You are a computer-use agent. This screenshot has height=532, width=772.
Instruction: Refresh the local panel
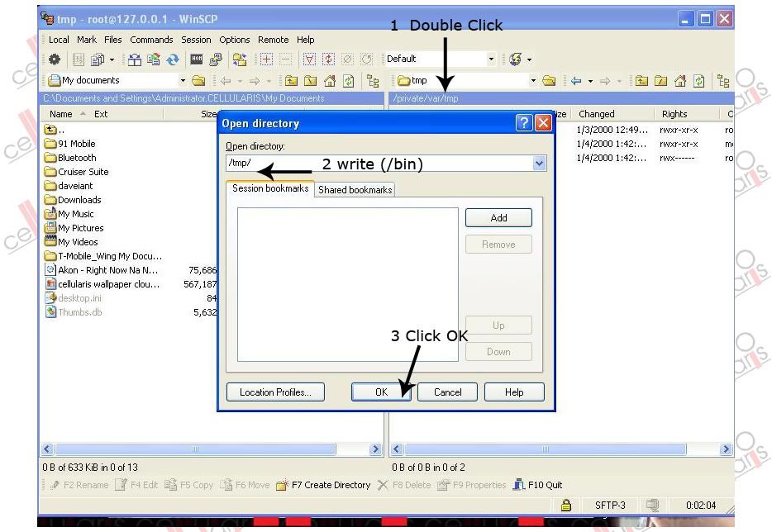pyautogui.click(x=349, y=81)
